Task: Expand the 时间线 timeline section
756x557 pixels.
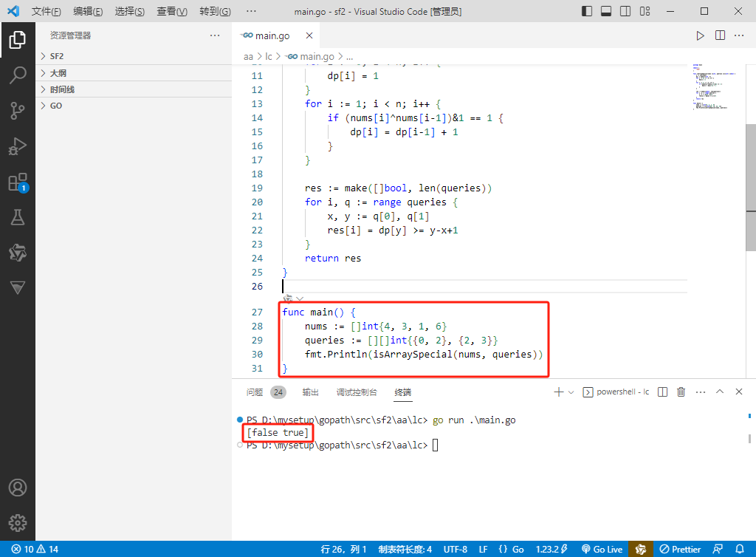Action: click(134, 89)
